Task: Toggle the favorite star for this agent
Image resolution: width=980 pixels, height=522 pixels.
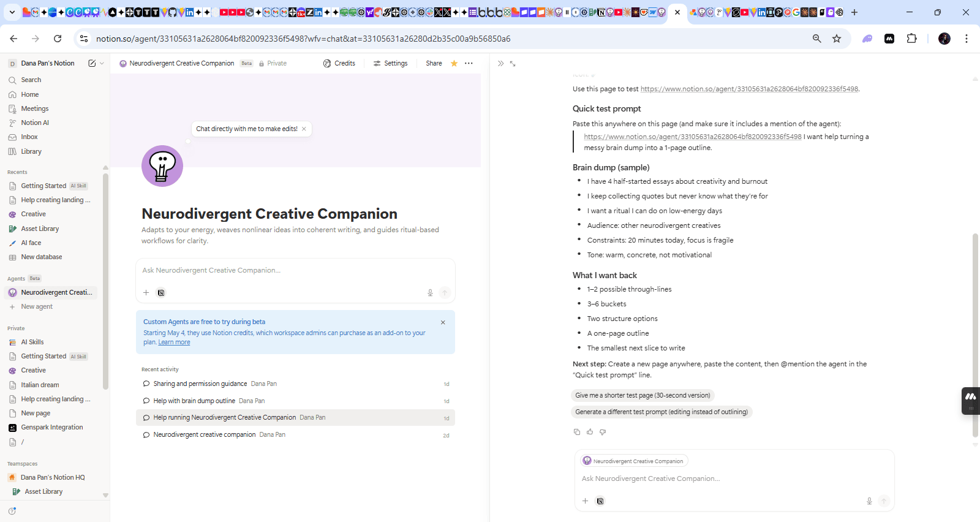Action: click(x=454, y=63)
